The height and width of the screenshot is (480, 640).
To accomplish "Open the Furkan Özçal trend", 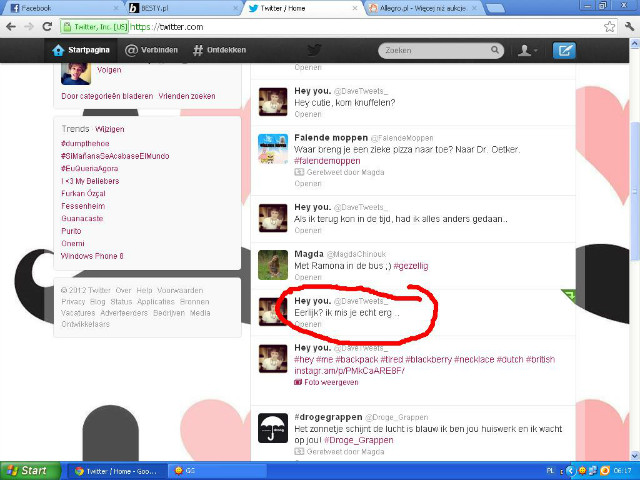I will [x=83, y=193].
